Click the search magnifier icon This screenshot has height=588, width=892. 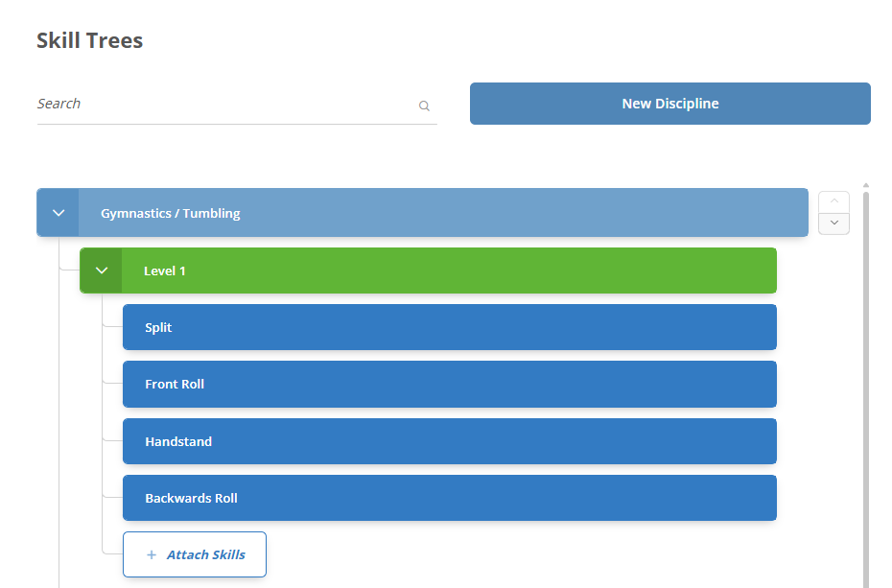click(x=424, y=106)
